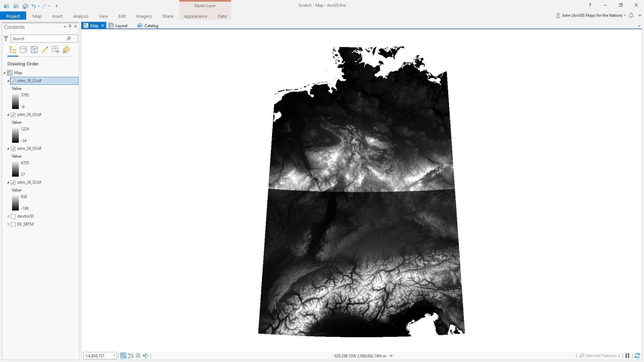Open the Imagery ribbon tab
Image resolution: width=644 pixels, height=362 pixels.
144,16
